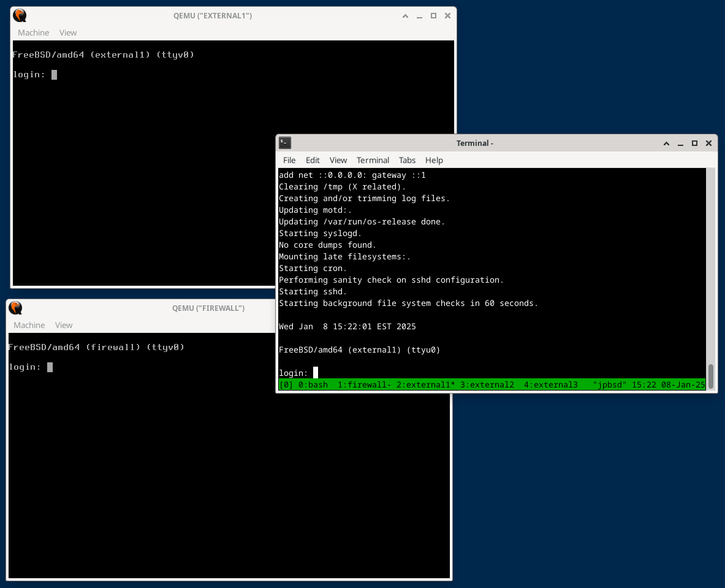The image size is (725, 588).
Task: Click the "Creating and/or trimming log files." line
Action: point(364,198)
